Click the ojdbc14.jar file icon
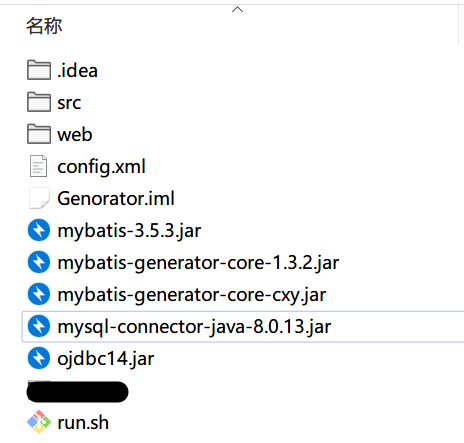The image size is (464, 443). (x=39, y=358)
